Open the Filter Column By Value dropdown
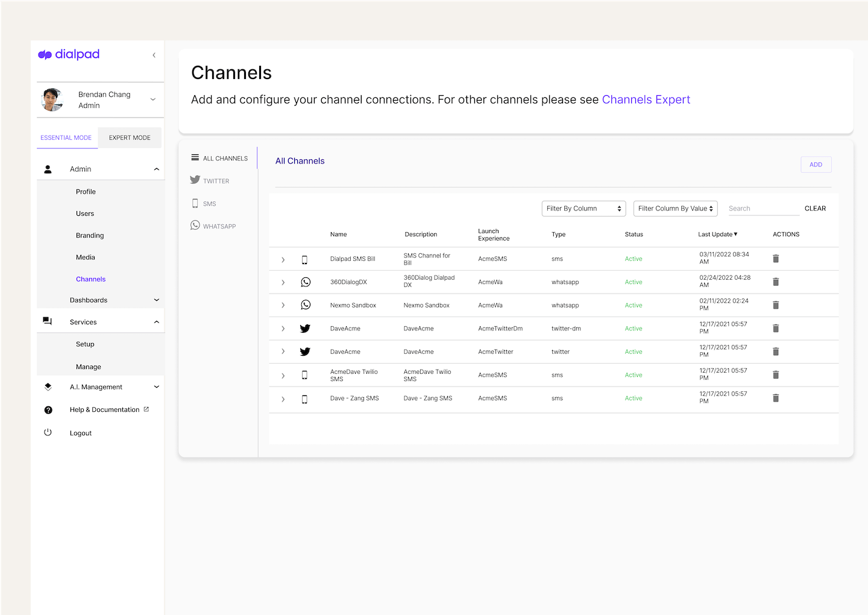This screenshot has width=868, height=615. [x=675, y=208]
